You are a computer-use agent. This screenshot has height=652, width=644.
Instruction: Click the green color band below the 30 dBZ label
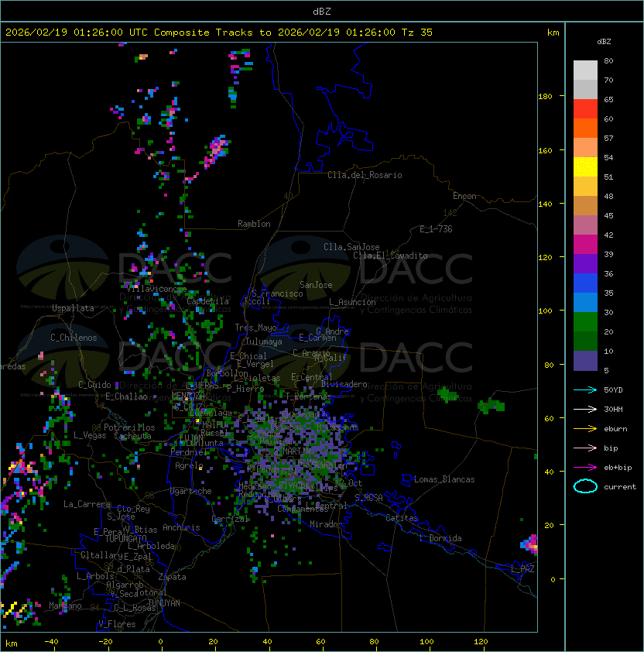(585, 322)
